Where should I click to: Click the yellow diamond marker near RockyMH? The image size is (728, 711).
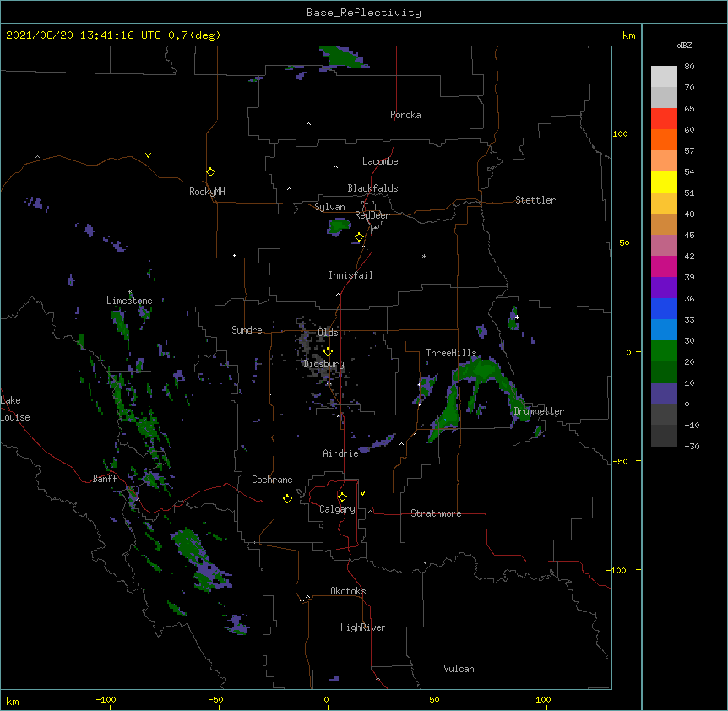pos(211,172)
